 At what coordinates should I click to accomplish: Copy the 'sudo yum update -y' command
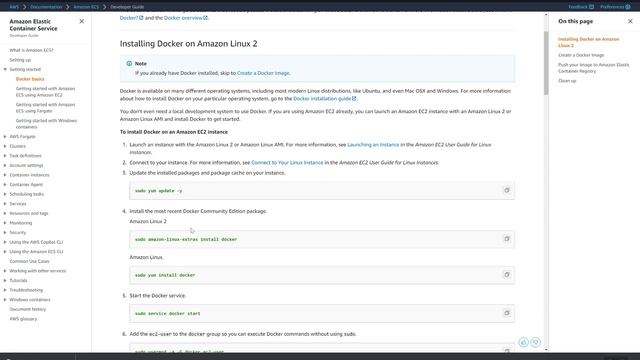507,190
